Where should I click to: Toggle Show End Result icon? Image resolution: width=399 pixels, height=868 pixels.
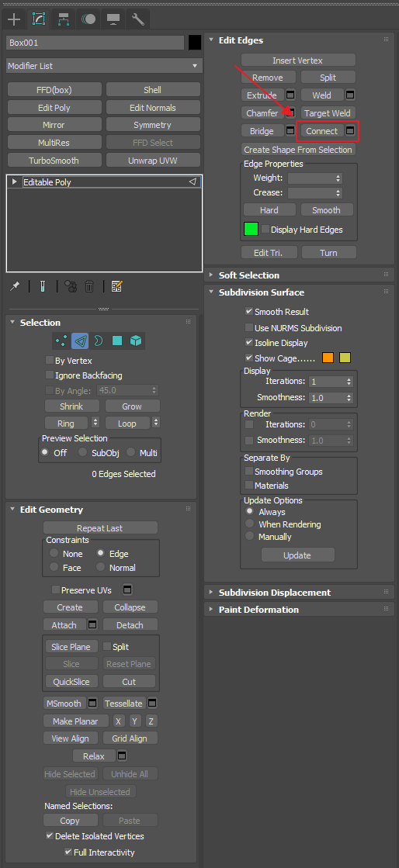pyautogui.click(x=42, y=286)
